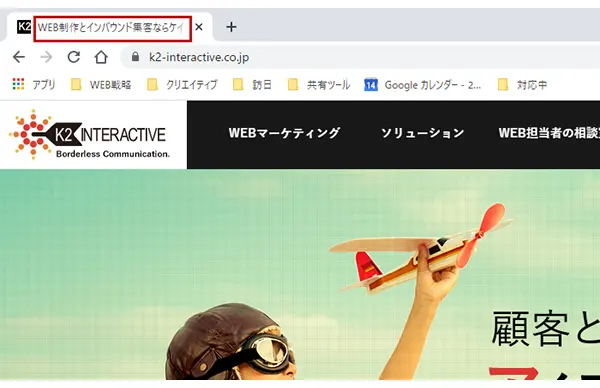This screenshot has height=388, width=600.
Task: Expand the WEB戦略 bookmark folder
Action: [101, 85]
